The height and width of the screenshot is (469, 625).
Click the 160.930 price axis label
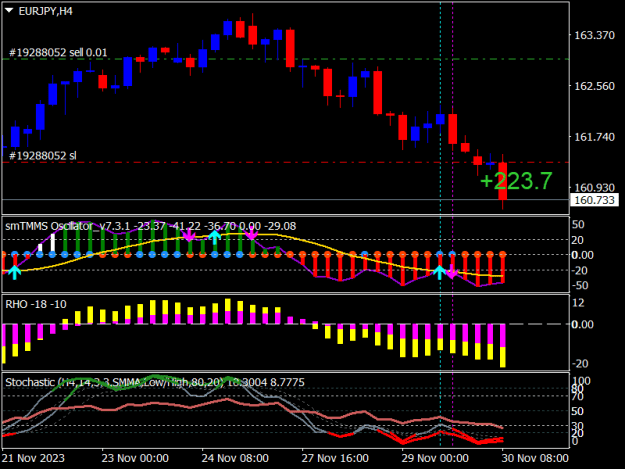(594, 187)
